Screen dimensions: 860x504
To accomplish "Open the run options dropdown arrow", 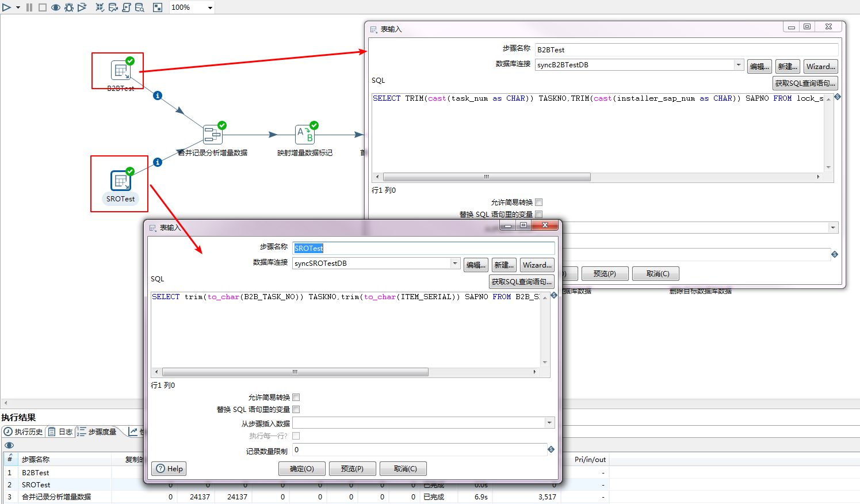I will click(18, 7).
